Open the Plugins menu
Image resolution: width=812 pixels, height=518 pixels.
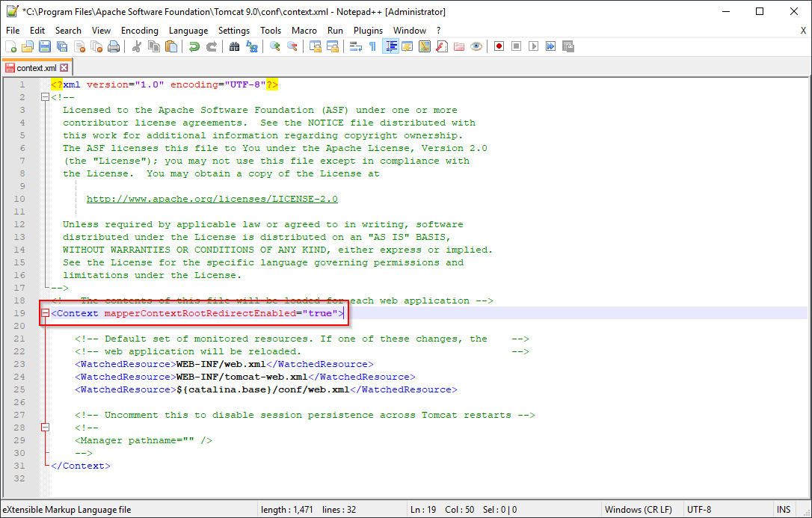pyautogui.click(x=368, y=31)
